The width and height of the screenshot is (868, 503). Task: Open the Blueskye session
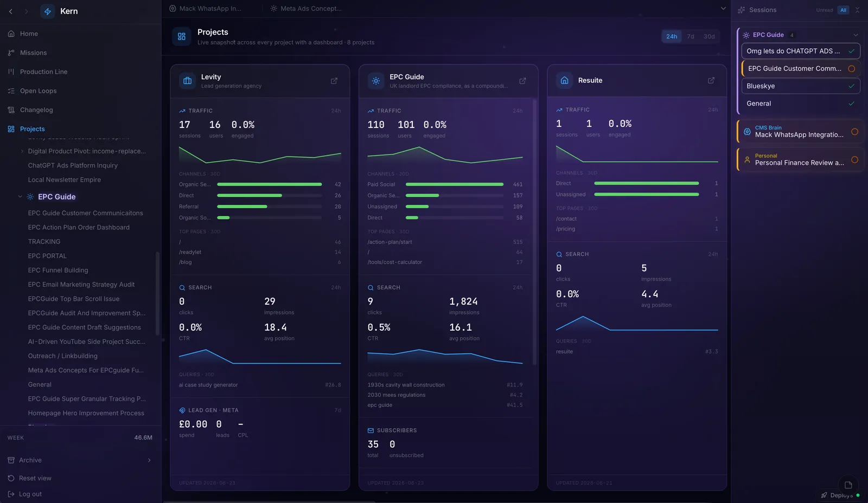pyautogui.click(x=801, y=86)
